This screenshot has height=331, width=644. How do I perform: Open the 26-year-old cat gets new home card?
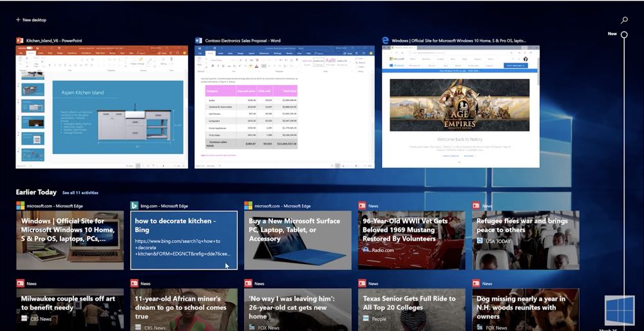coord(298,310)
